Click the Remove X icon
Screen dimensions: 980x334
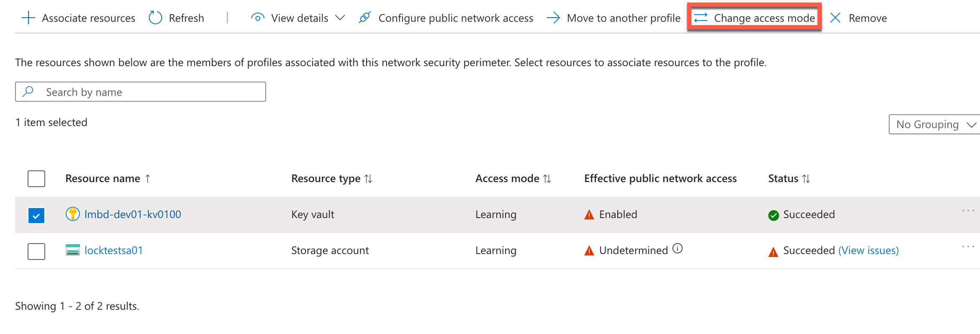click(x=835, y=18)
